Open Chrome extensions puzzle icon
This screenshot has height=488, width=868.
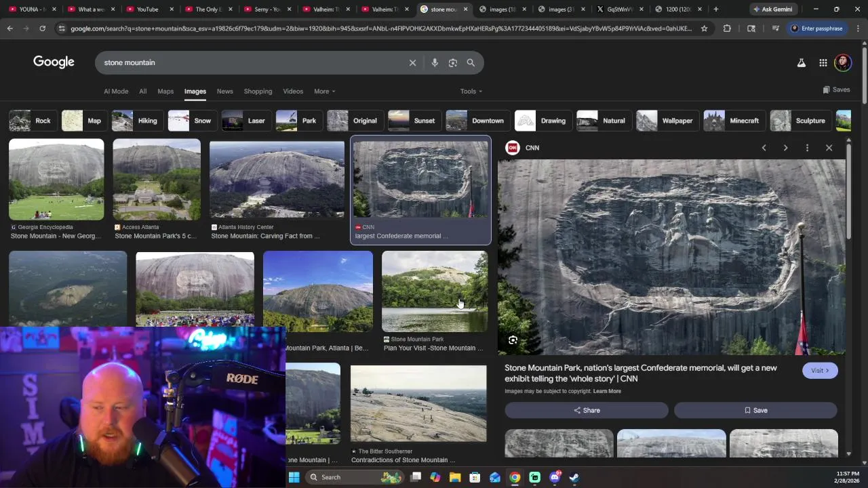pyautogui.click(x=727, y=28)
